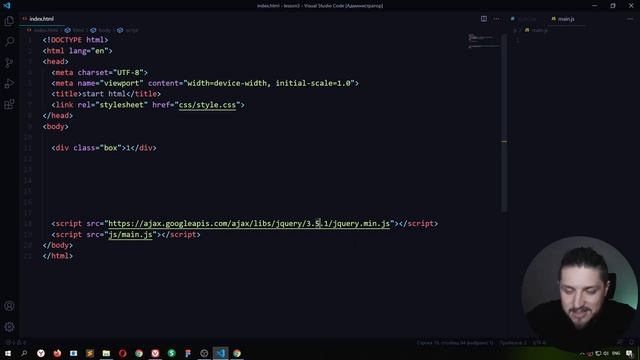Image resolution: width=640 pixels, height=360 pixels.
Task: Open the Windows Start menu
Action: (8, 353)
